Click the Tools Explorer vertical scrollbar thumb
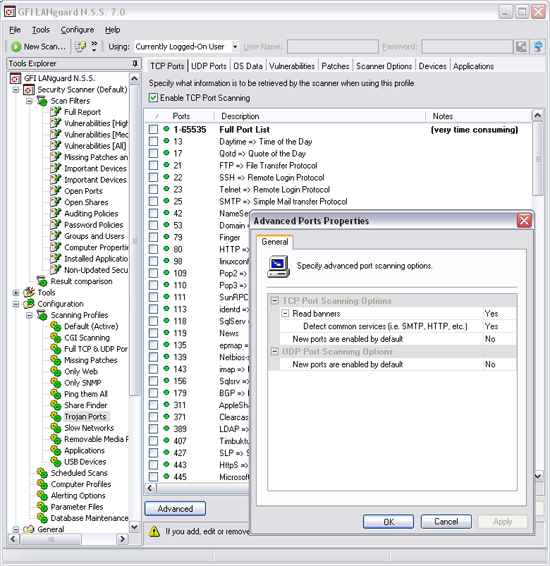Screen dimensions: 550x566 pos(134,240)
